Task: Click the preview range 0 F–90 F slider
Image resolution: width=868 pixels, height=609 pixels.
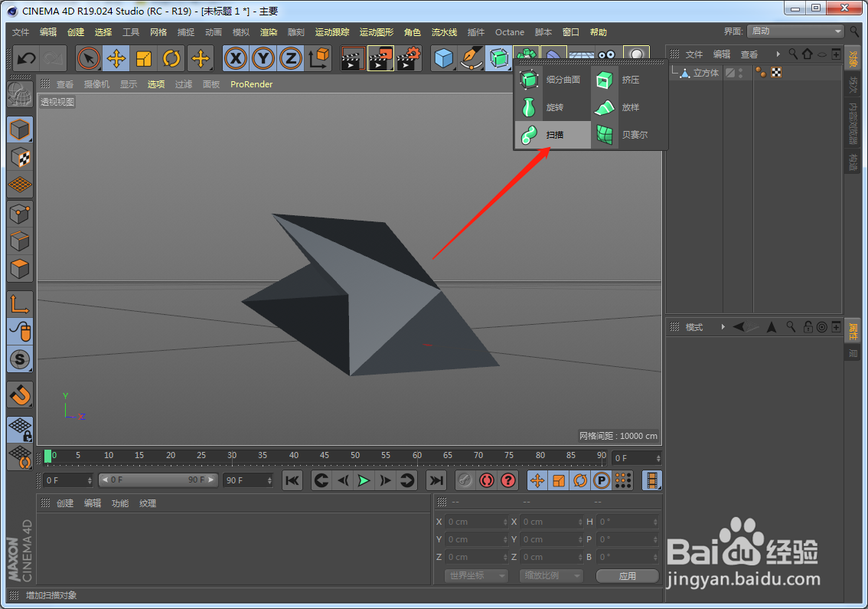Action: click(158, 480)
